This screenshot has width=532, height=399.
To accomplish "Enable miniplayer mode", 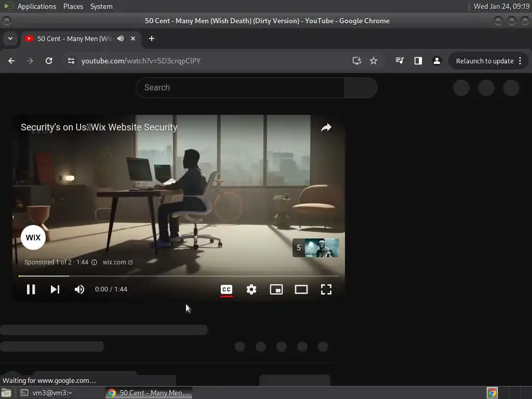I will pyautogui.click(x=276, y=289).
